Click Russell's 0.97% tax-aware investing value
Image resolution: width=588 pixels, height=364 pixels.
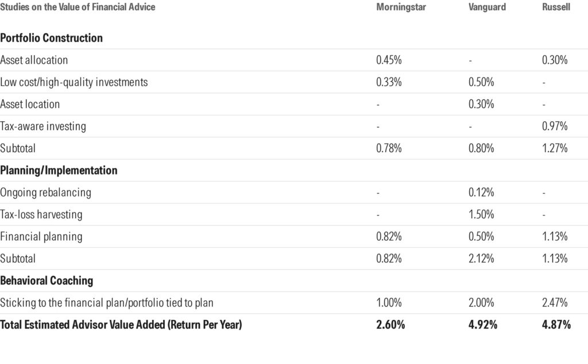click(x=555, y=126)
